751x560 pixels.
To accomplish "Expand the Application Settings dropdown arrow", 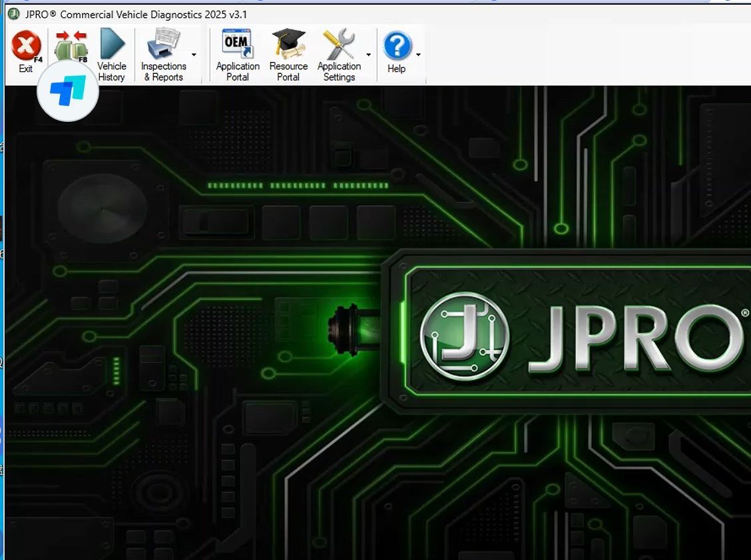I will click(368, 55).
